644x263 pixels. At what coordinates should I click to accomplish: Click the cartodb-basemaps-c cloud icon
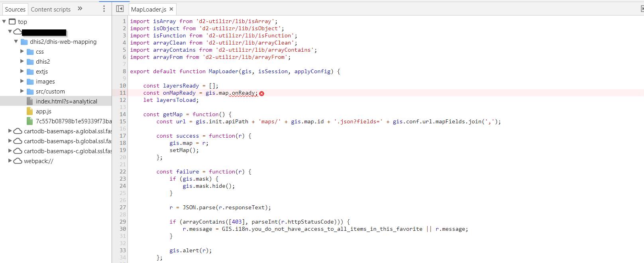coord(18,151)
